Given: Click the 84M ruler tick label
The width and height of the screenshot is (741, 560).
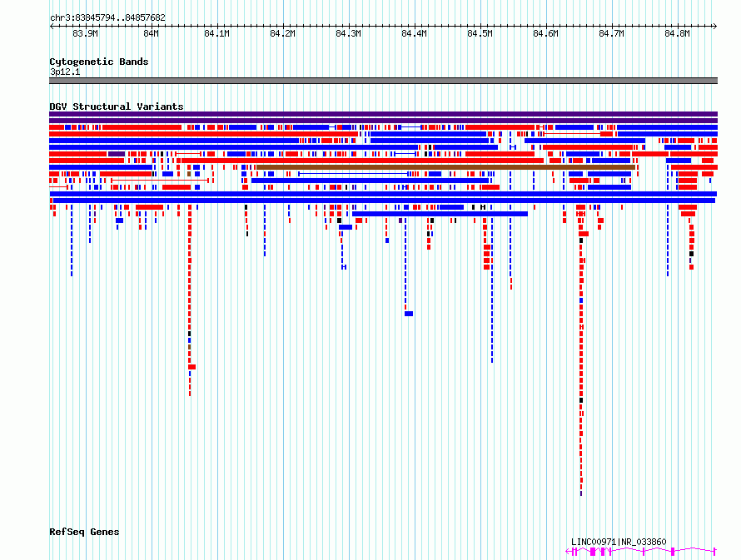Looking at the screenshot, I should coord(152,33).
